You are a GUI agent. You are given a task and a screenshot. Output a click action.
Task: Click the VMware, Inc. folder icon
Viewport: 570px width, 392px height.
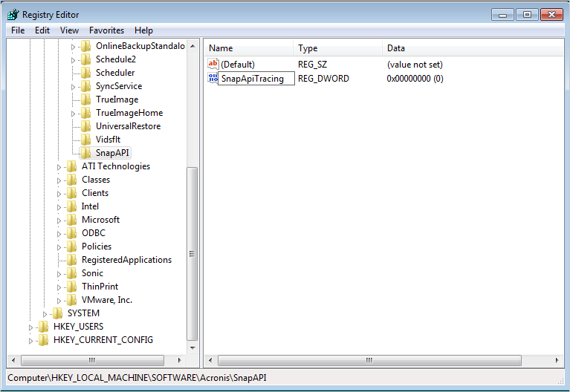[x=72, y=300]
